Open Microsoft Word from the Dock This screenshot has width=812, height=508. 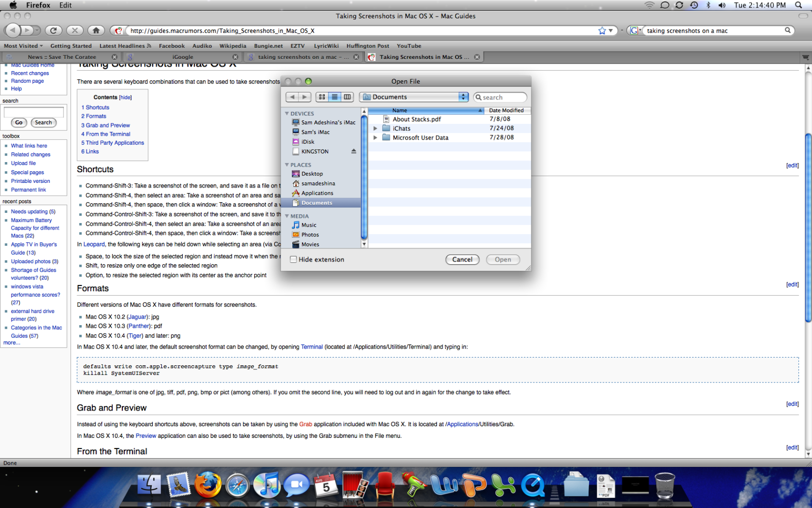(x=444, y=486)
